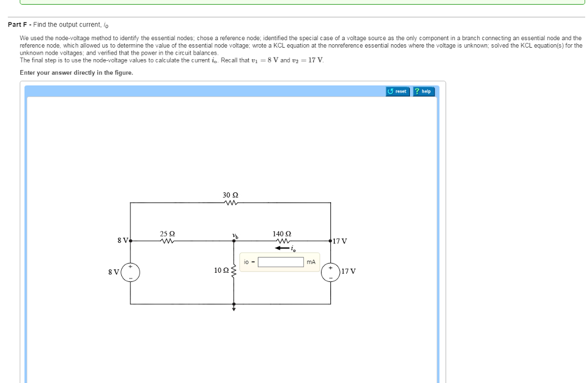Click the node dot next to 8 V label
The width and height of the screenshot is (588, 383).
tap(130, 240)
